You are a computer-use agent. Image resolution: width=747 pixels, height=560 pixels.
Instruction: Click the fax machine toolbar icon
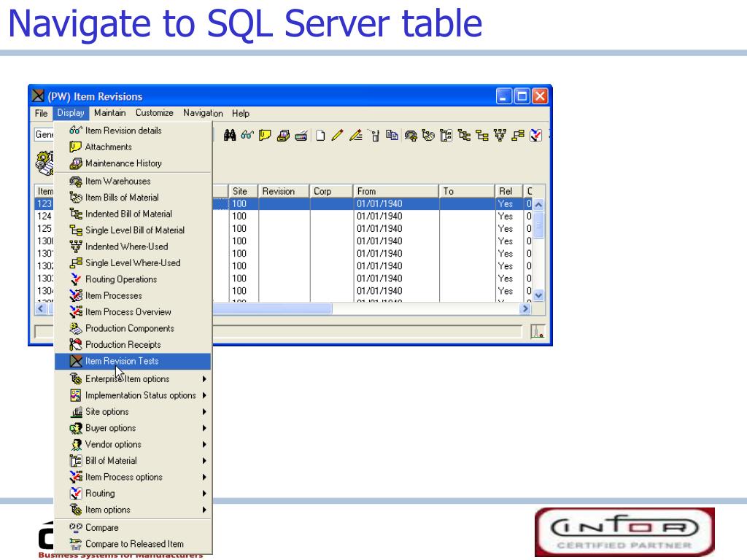pyautogui.click(x=301, y=135)
